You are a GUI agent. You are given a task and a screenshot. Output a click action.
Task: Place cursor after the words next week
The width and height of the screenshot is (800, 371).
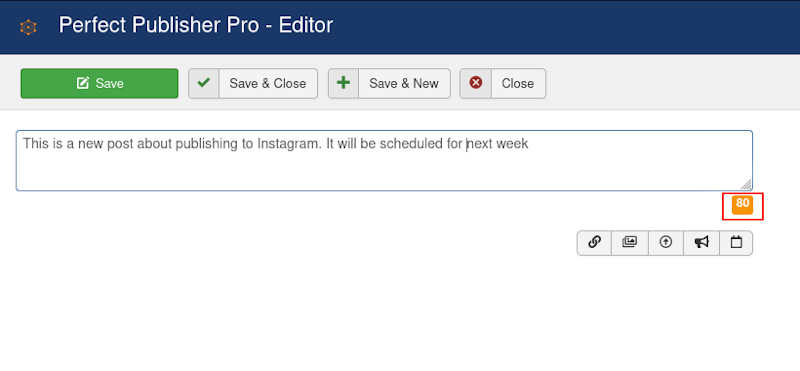tap(529, 144)
